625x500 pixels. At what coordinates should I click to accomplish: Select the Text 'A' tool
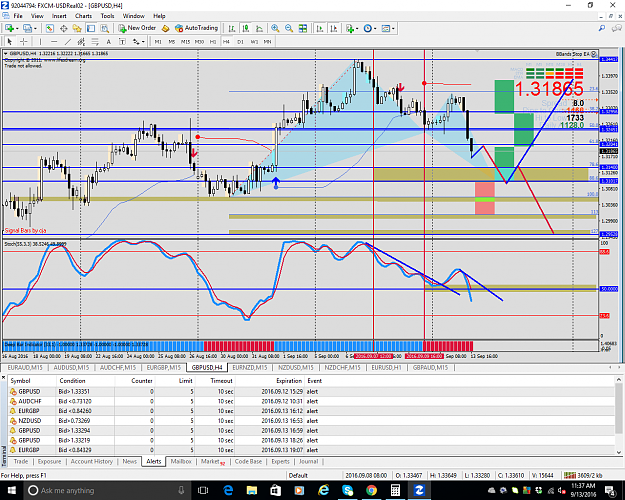pyautogui.click(x=108, y=41)
